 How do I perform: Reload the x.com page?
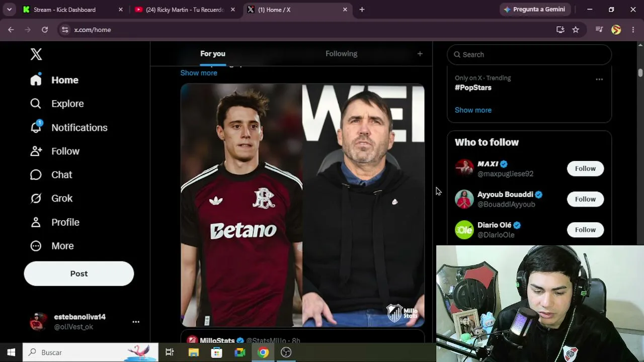coord(45,30)
